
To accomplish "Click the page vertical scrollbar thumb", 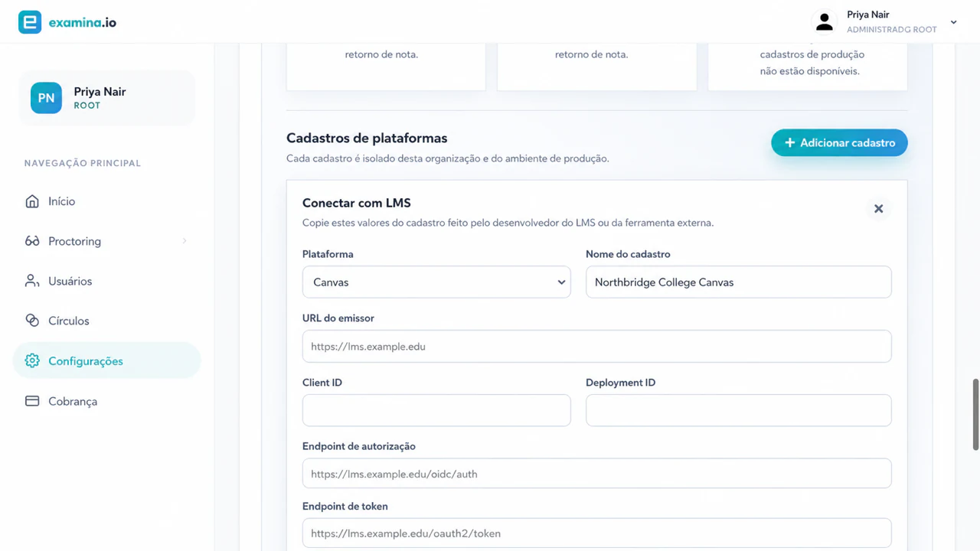I will [975, 414].
